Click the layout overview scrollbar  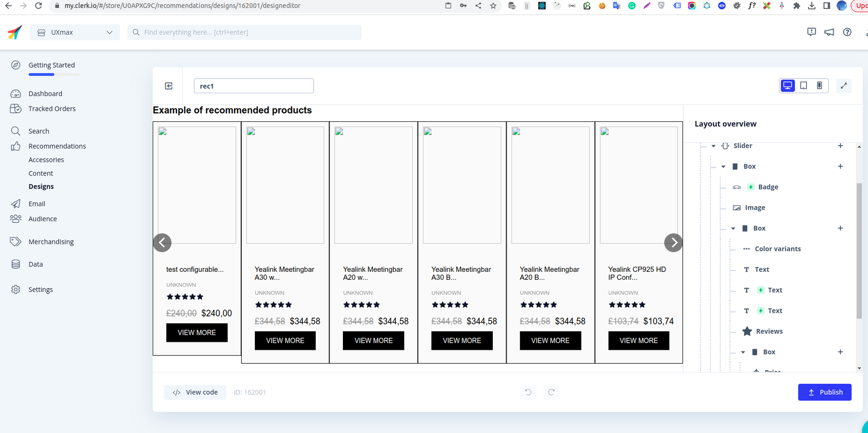[859, 251]
